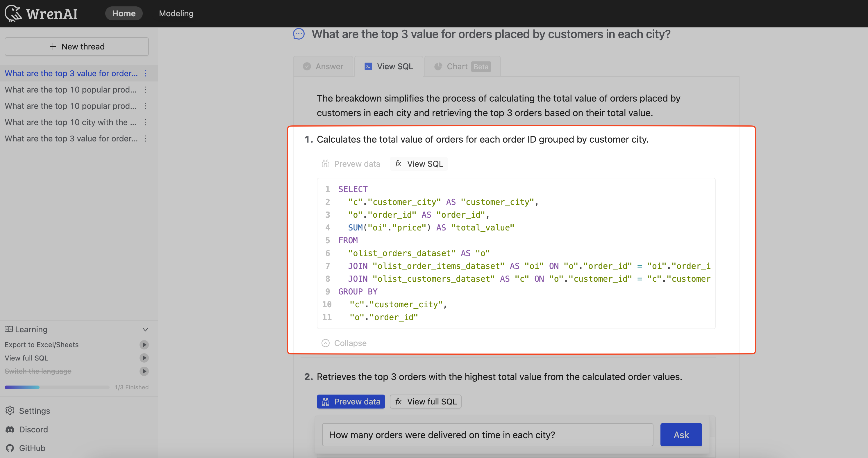
Task: Open the Home navigation tab
Action: (124, 13)
